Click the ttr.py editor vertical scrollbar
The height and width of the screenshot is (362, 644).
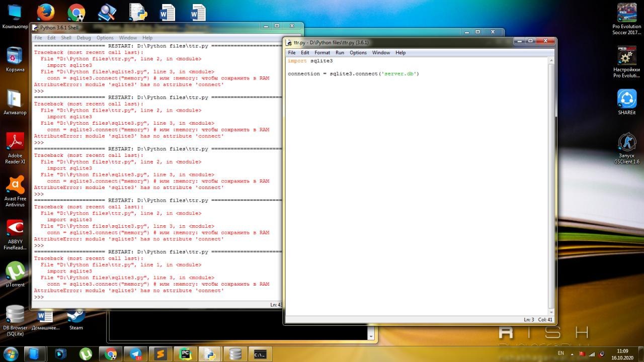(551, 186)
